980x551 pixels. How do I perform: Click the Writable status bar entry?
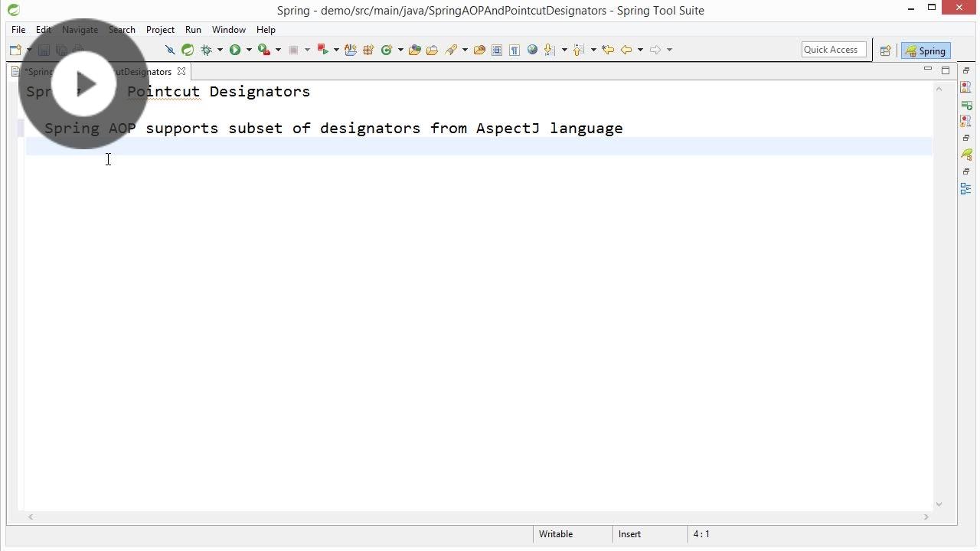556,534
